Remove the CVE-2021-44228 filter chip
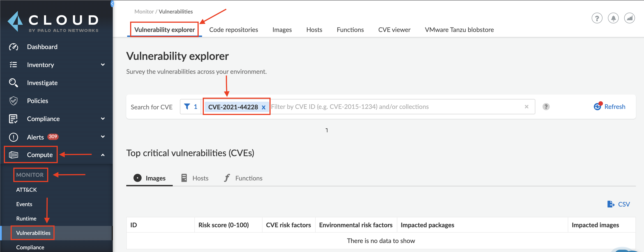 pyautogui.click(x=264, y=107)
